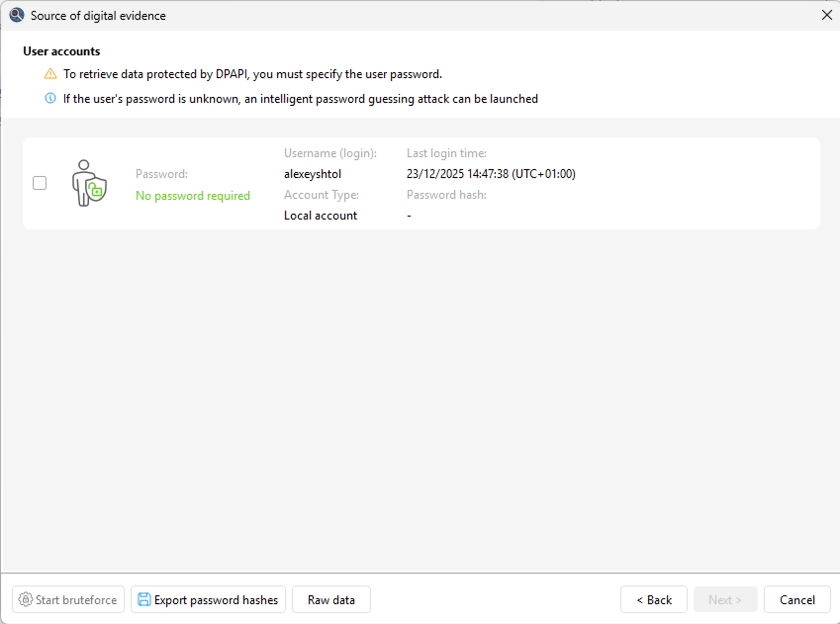Click the greyed-out Next button
Viewport: 840px width, 624px height.
pyautogui.click(x=725, y=600)
